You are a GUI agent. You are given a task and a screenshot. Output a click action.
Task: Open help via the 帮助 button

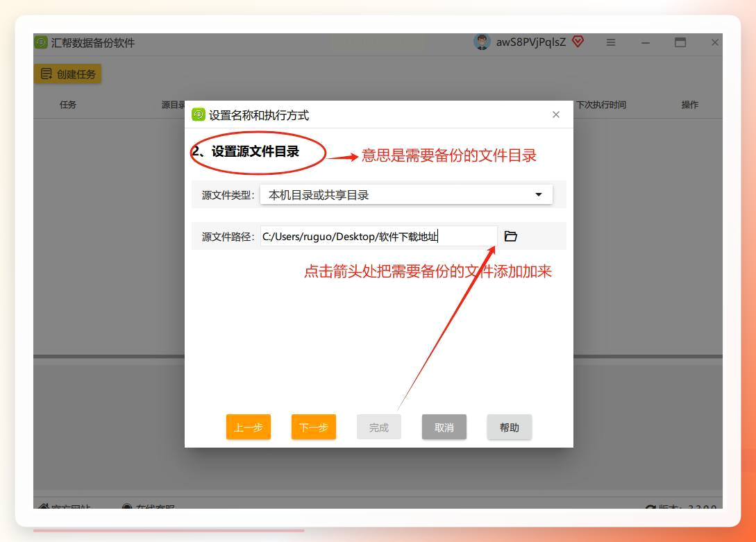click(x=509, y=427)
